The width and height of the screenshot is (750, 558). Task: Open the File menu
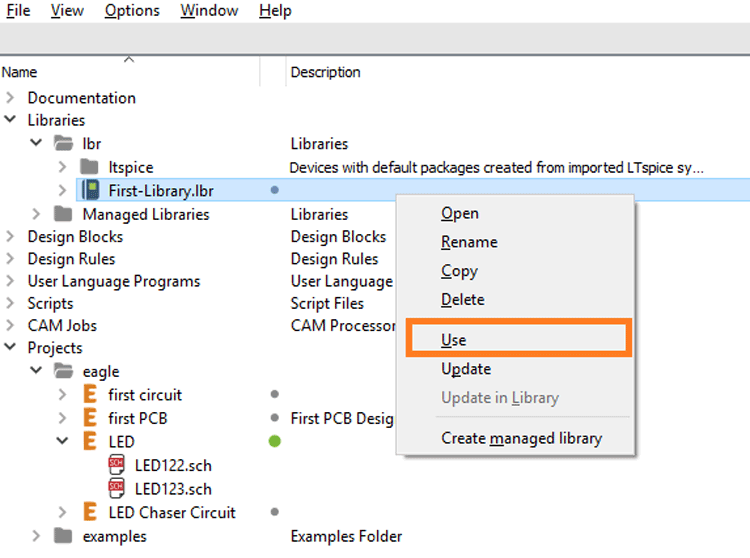click(x=18, y=11)
